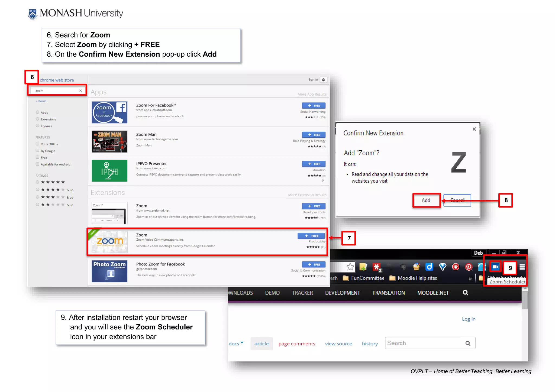
Task: Enable the Runs Offline checkbox
Action: point(37,144)
